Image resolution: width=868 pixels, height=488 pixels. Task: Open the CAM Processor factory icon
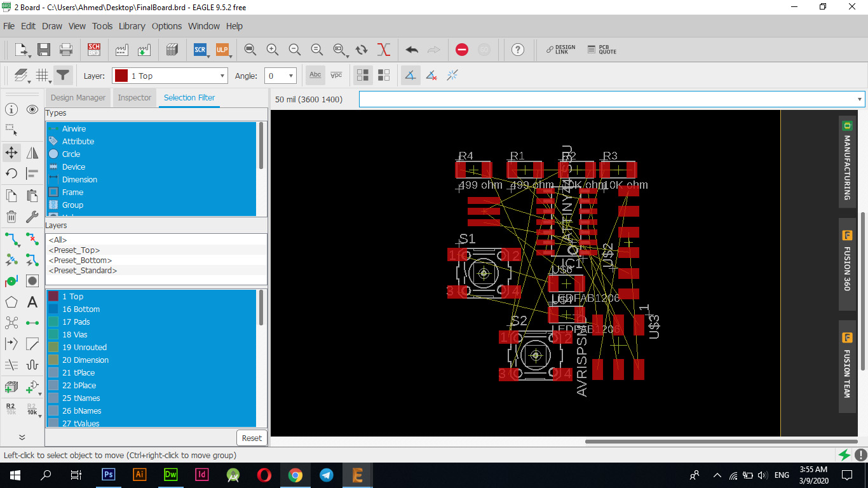pos(122,50)
